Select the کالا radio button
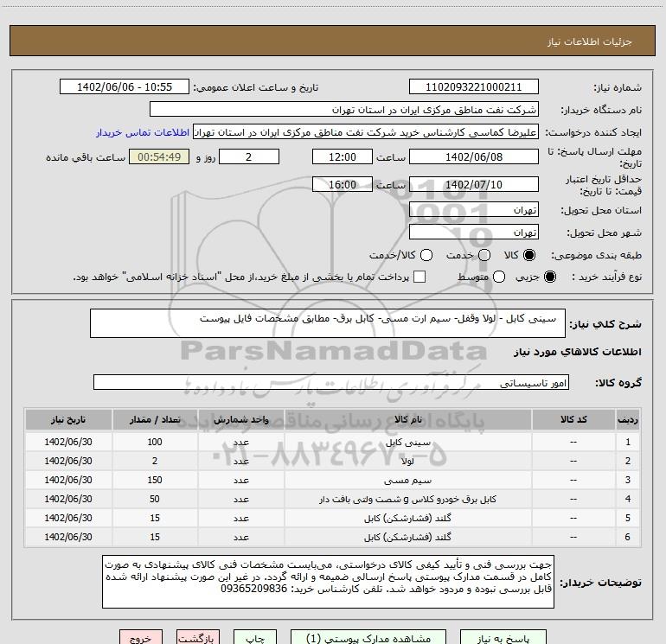Image resolution: width=666 pixels, height=644 pixels. pos(529,255)
